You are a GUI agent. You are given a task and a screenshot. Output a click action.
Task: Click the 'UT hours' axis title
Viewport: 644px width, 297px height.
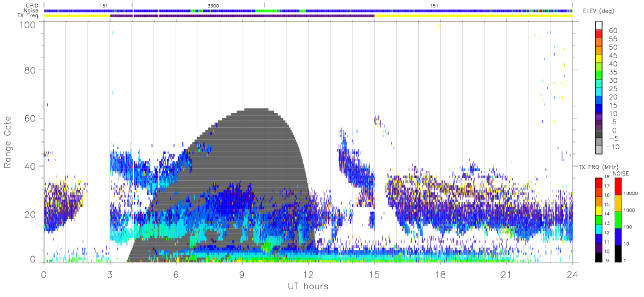pyautogui.click(x=307, y=286)
